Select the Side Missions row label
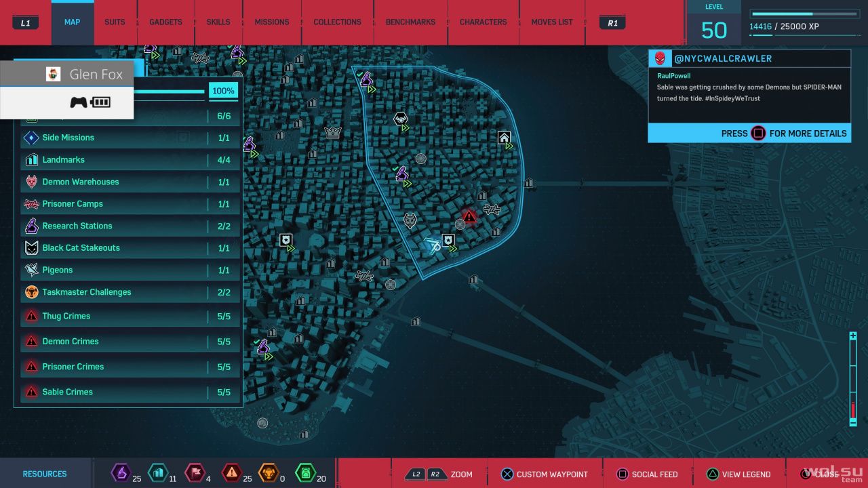 68,138
